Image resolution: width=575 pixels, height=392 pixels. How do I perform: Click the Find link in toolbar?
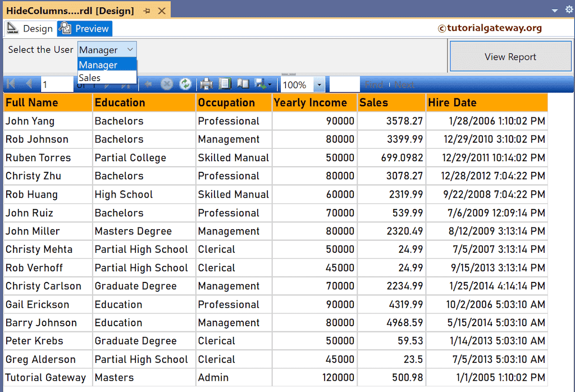[x=374, y=84]
